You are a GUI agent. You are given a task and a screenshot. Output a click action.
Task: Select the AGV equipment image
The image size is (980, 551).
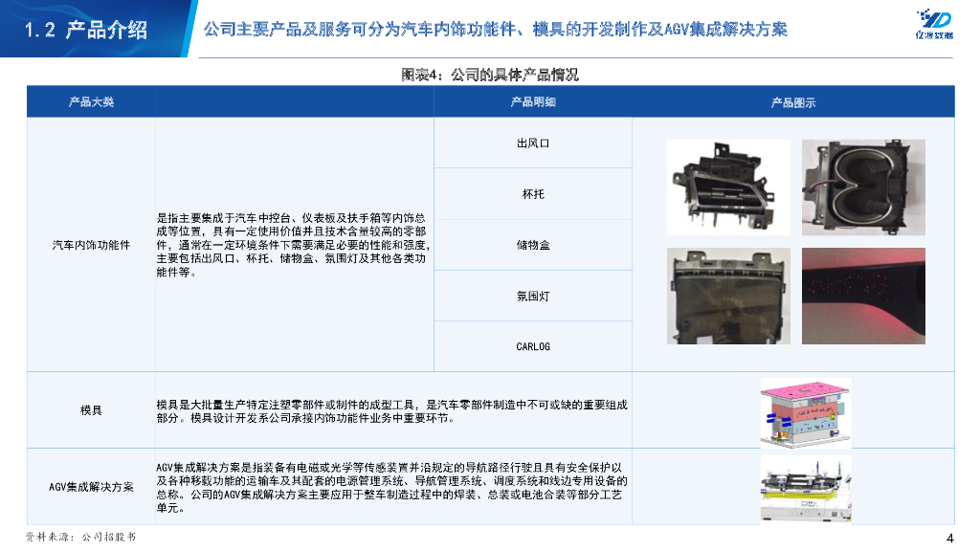pos(806,490)
